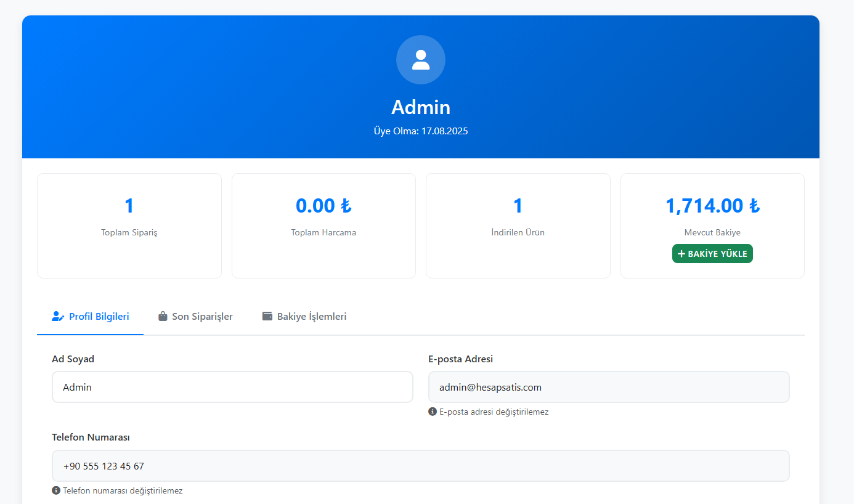Click the 'Ad Soyad' field label

pyautogui.click(x=73, y=359)
